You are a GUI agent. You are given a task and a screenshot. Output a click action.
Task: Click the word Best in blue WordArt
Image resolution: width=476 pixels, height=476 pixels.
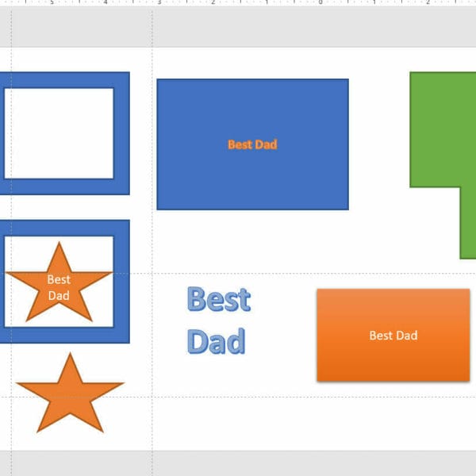tap(218, 300)
